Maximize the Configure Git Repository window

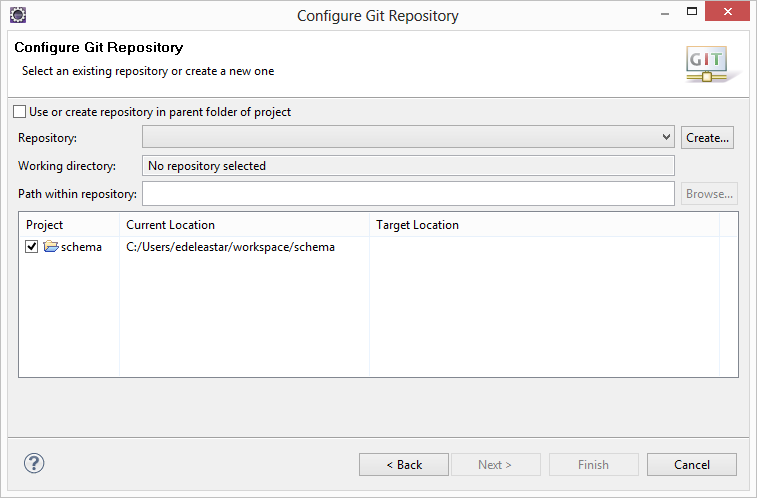coord(692,12)
